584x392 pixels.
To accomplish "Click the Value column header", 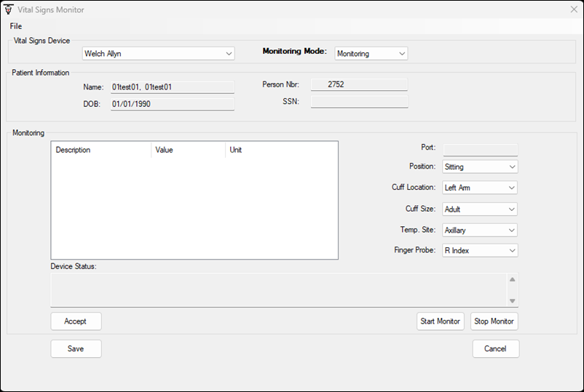I will pos(188,150).
